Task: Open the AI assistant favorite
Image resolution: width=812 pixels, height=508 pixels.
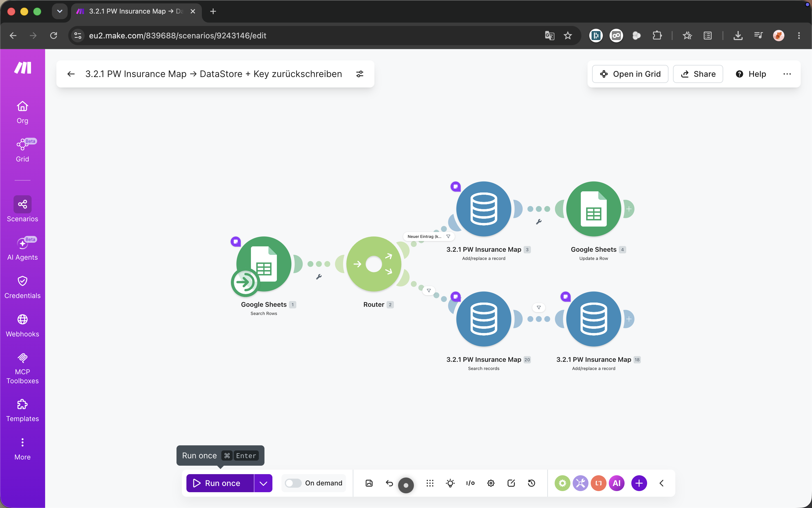Action: (617, 483)
